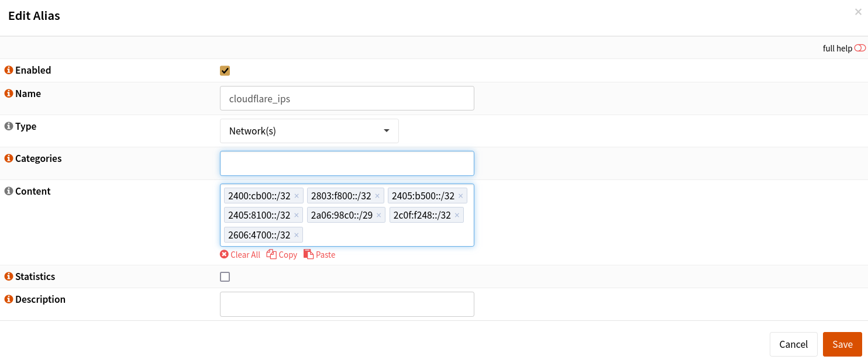
Task: Click the empty Description field
Action: [346, 304]
